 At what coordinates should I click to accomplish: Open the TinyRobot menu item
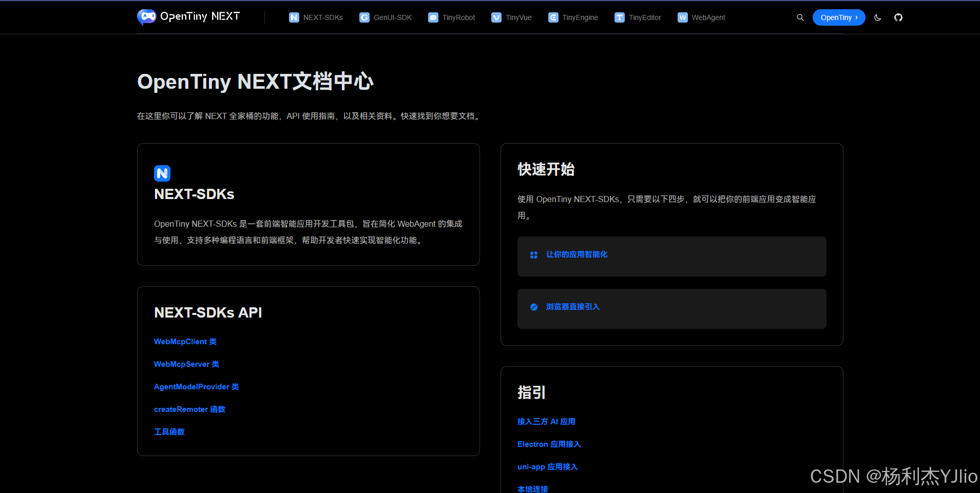452,17
